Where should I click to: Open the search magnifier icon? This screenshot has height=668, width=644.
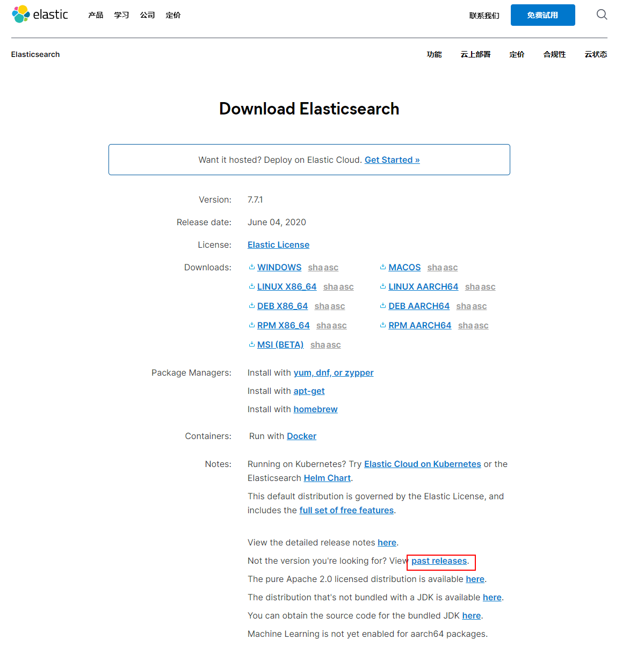(602, 15)
